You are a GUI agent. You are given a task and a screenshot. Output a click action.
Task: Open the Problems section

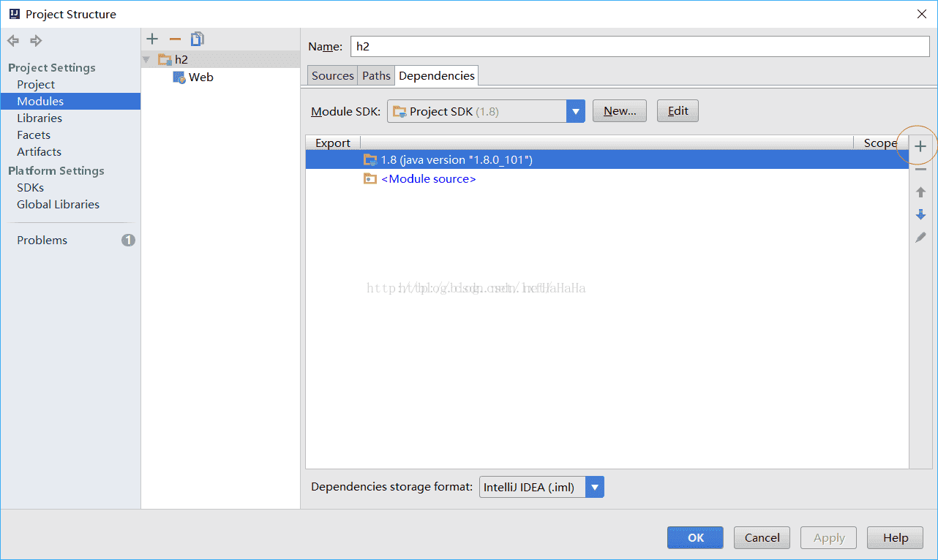click(x=42, y=240)
